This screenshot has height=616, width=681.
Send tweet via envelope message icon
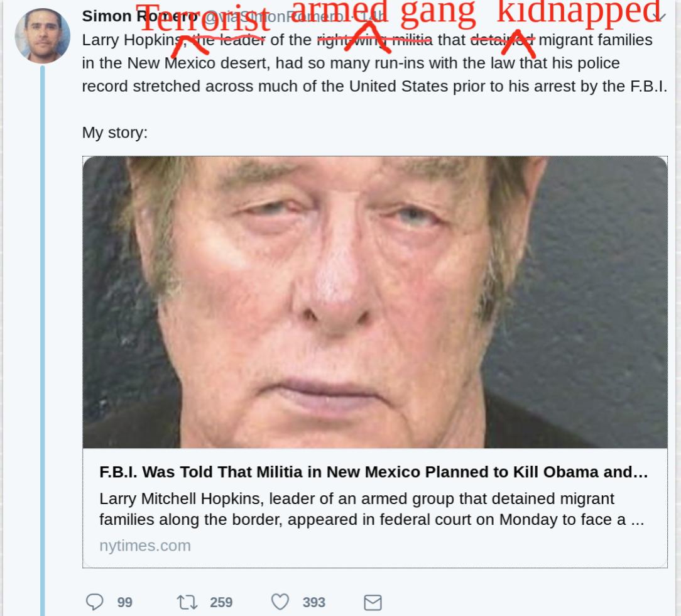tap(373, 603)
